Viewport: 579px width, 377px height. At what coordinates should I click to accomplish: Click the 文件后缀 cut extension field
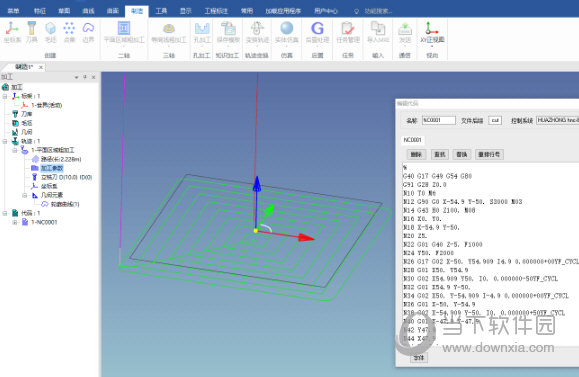coord(495,120)
